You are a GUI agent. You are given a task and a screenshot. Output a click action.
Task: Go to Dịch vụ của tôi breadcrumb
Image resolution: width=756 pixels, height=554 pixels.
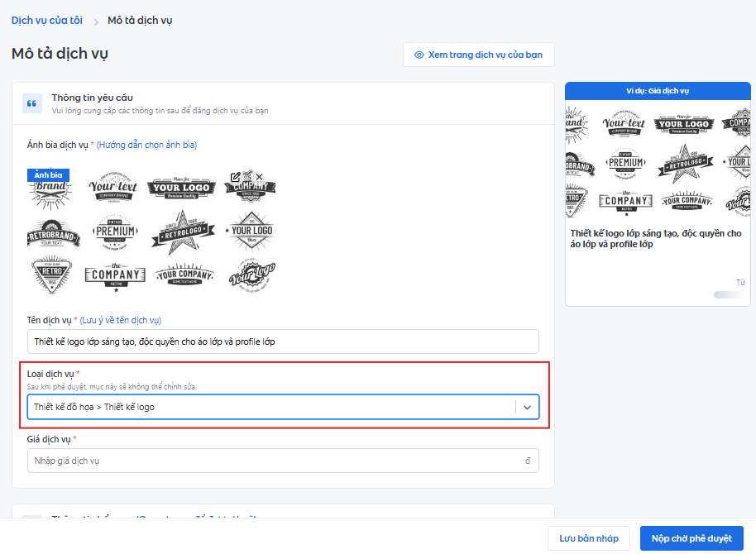pos(47,20)
